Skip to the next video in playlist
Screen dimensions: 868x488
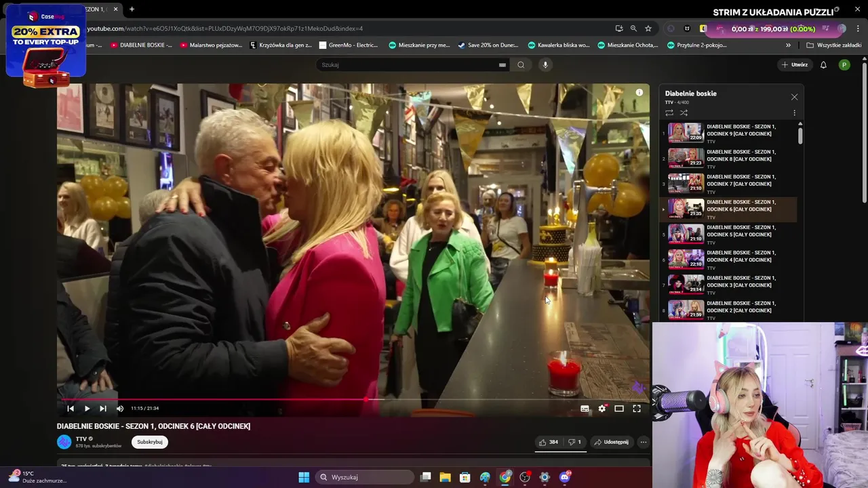tap(103, 408)
